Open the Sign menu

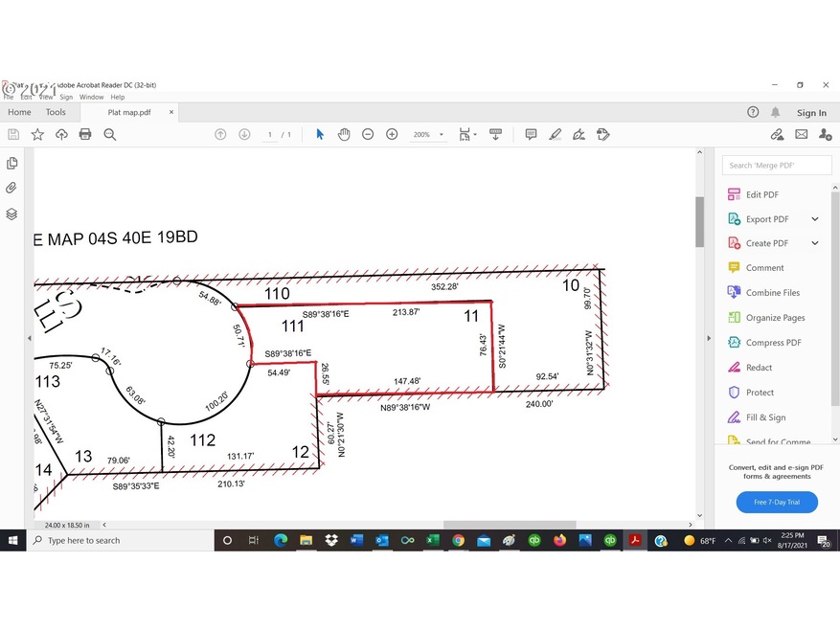pyautogui.click(x=66, y=97)
